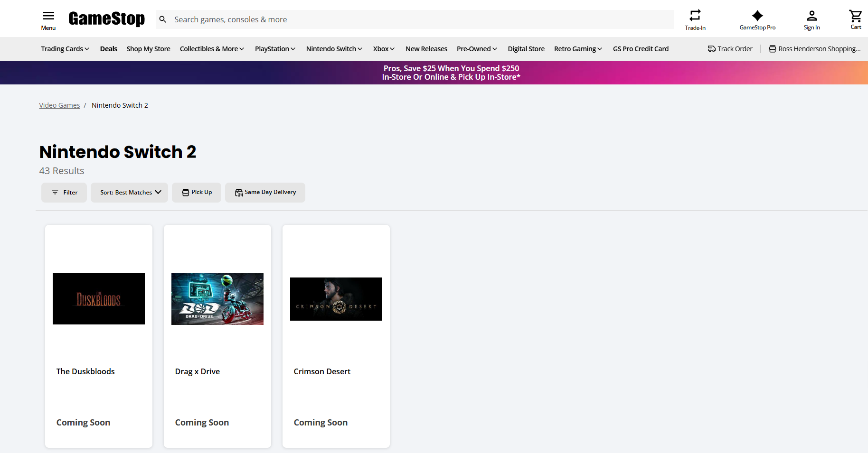Go to New Releases

tap(426, 49)
